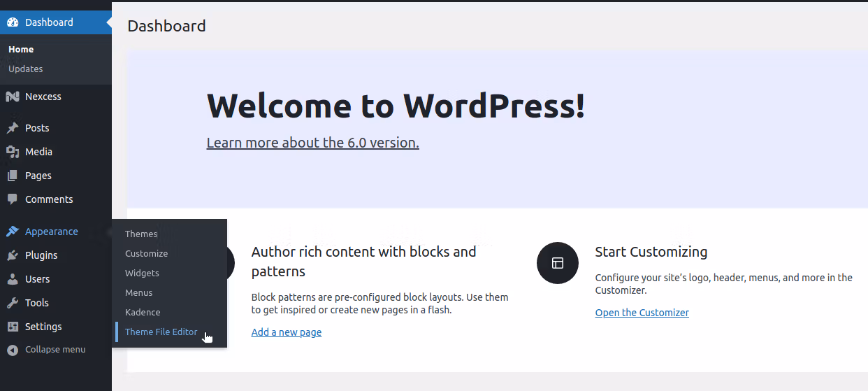Click the Media library icon
This screenshot has width=868, height=391.
pyautogui.click(x=13, y=152)
